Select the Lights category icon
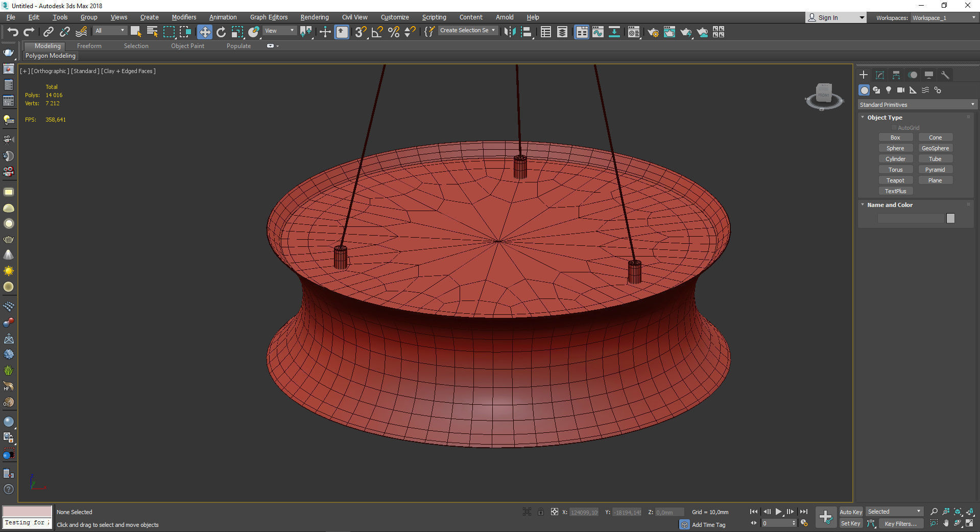Image resolution: width=980 pixels, height=532 pixels. [889, 90]
